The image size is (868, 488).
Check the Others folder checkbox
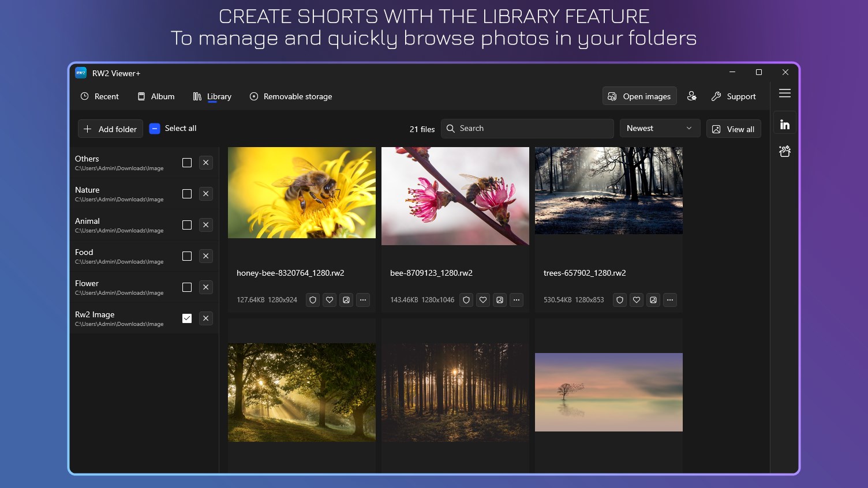point(187,163)
